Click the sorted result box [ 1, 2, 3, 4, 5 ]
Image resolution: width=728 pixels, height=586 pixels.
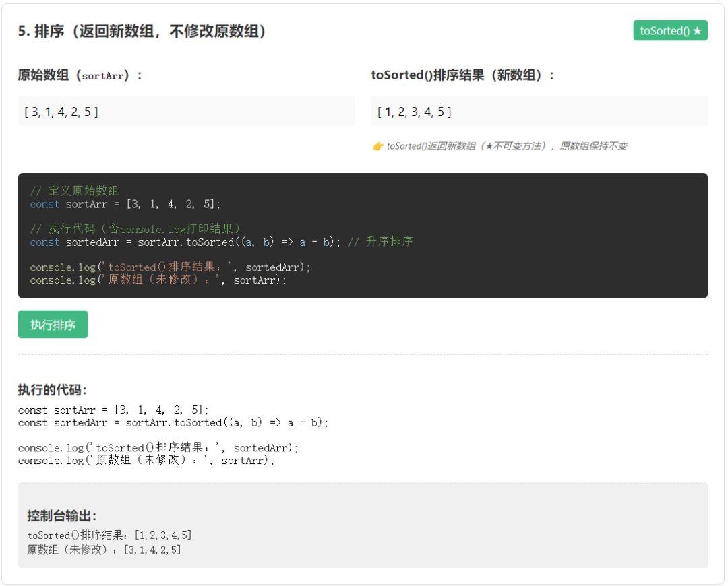tap(539, 111)
